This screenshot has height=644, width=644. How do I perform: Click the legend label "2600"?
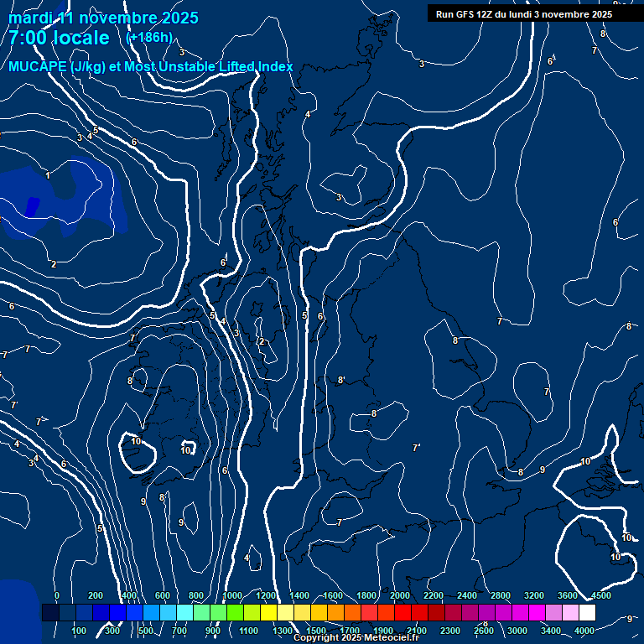[483, 631]
